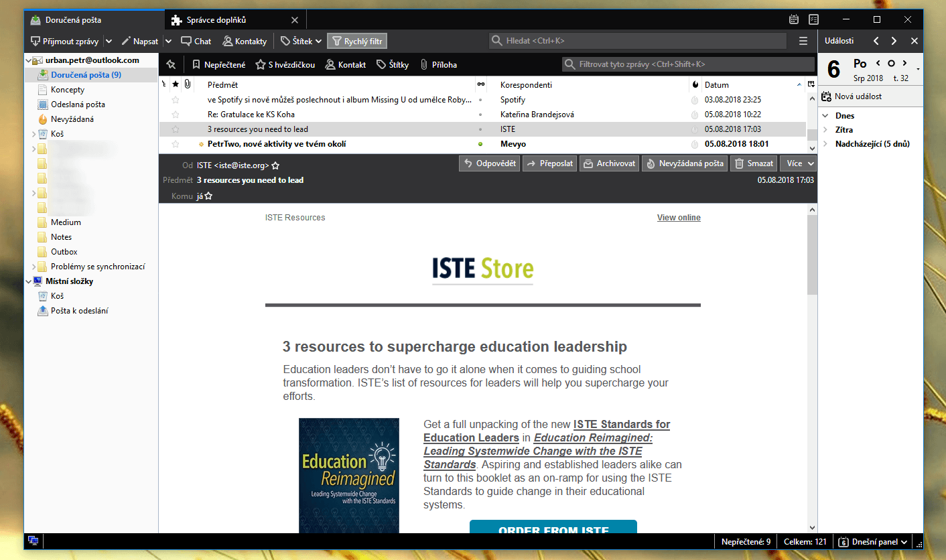
Task: Star the Mevyo message row
Action: point(176,144)
